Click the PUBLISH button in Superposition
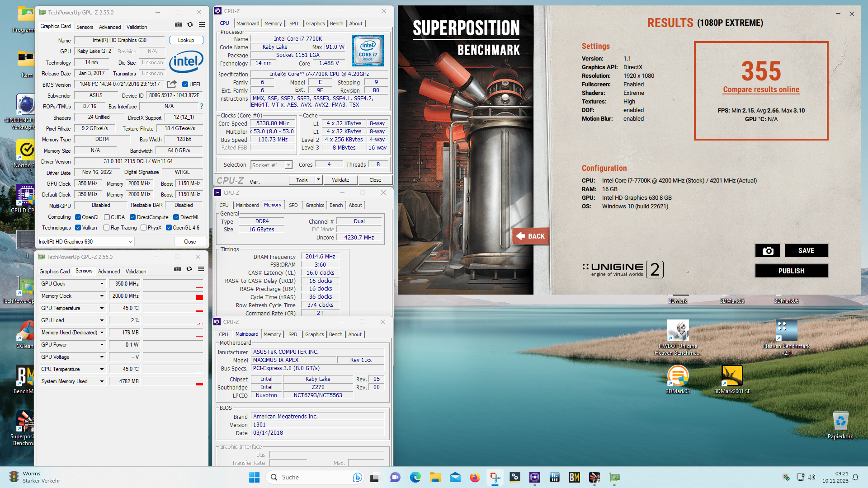The width and height of the screenshot is (868, 488). (791, 271)
